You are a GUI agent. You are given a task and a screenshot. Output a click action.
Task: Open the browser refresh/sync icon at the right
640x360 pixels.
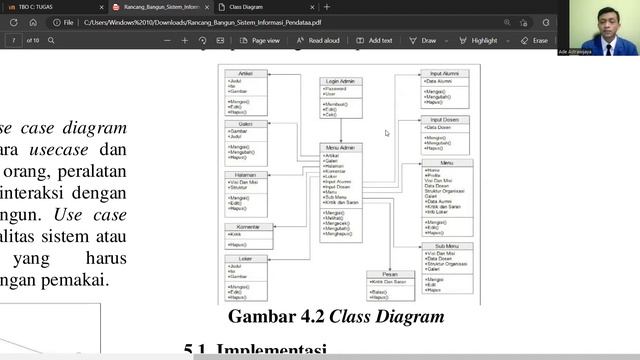click(x=546, y=22)
